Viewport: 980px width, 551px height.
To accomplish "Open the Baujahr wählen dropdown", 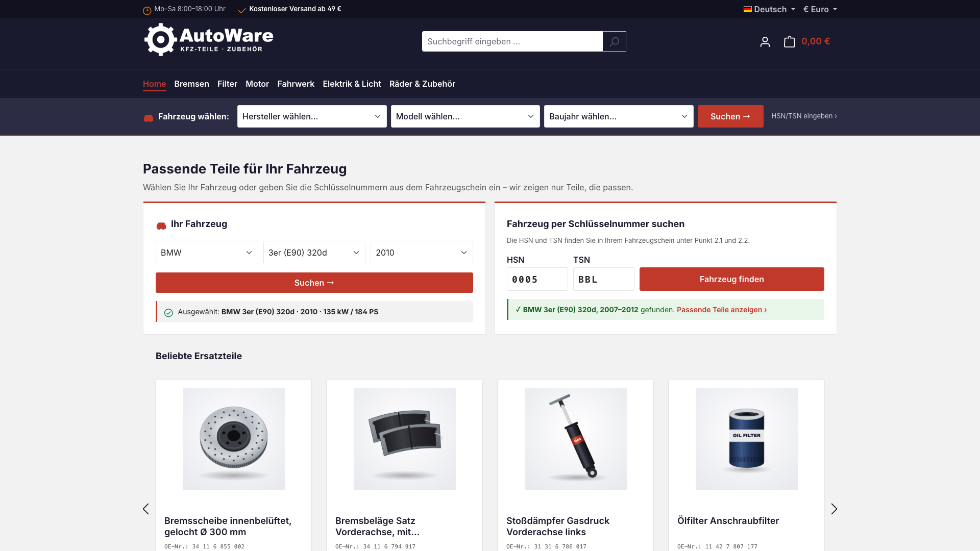I will (x=619, y=116).
